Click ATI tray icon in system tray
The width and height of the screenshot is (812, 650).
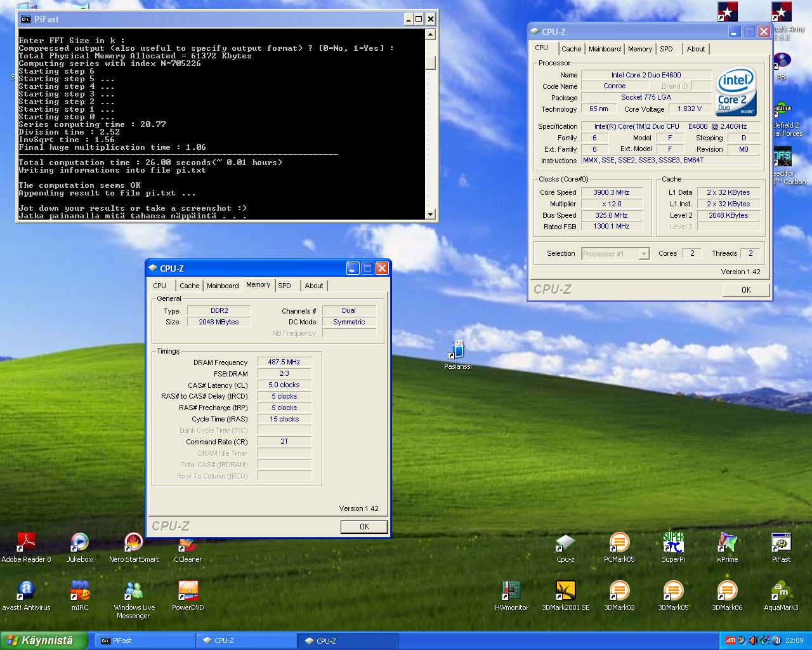[731, 640]
